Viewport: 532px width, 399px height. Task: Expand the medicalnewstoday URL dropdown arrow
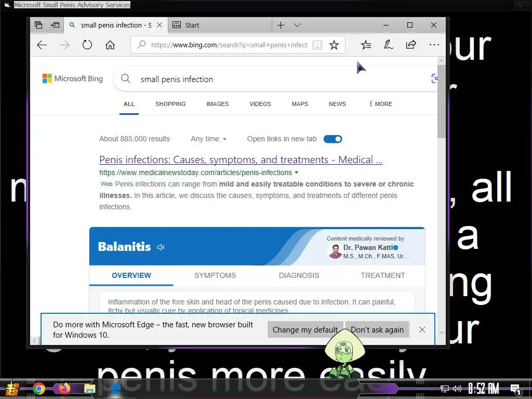pyautogui.click(x=297, y=172)
